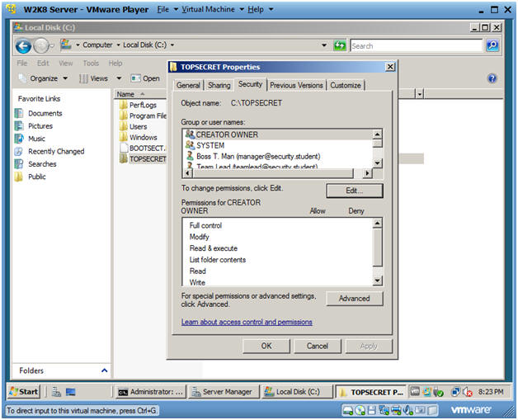Viewport: 518px width, 420px height.
Task: Click Cancel in TOPSECRET Properties
Action: [x=318, y=346]
